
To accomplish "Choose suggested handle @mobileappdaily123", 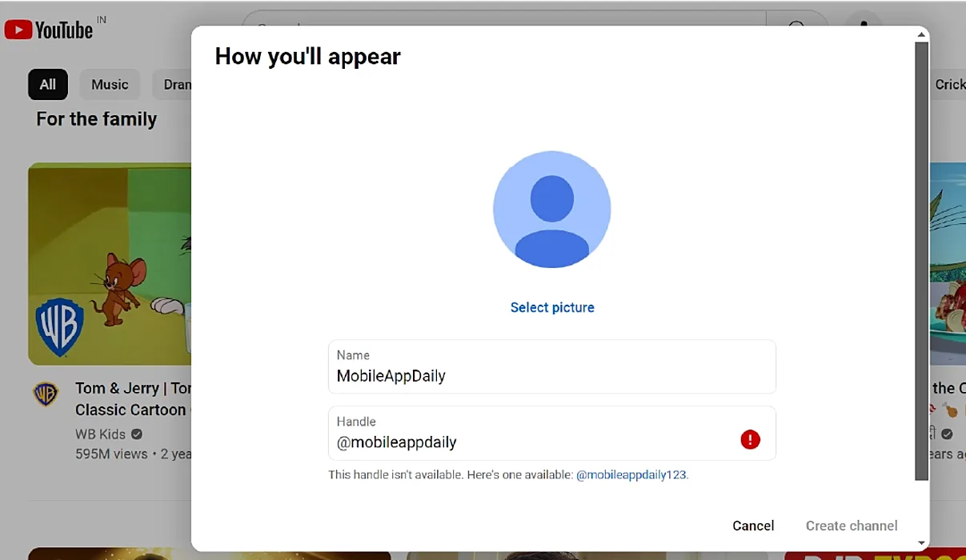I will pyautogui.click(x=631, y=474).
